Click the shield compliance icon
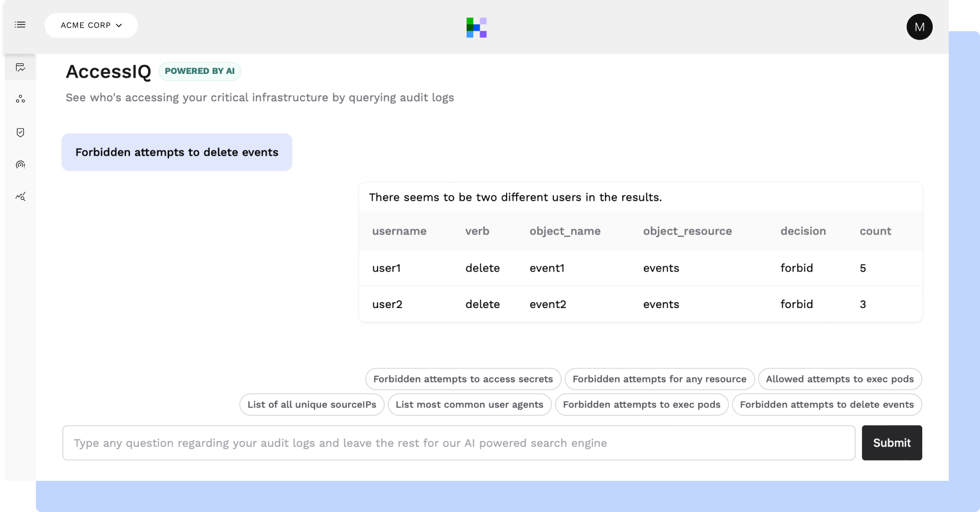Screen dimensions: 980x512 pos(20,132)
